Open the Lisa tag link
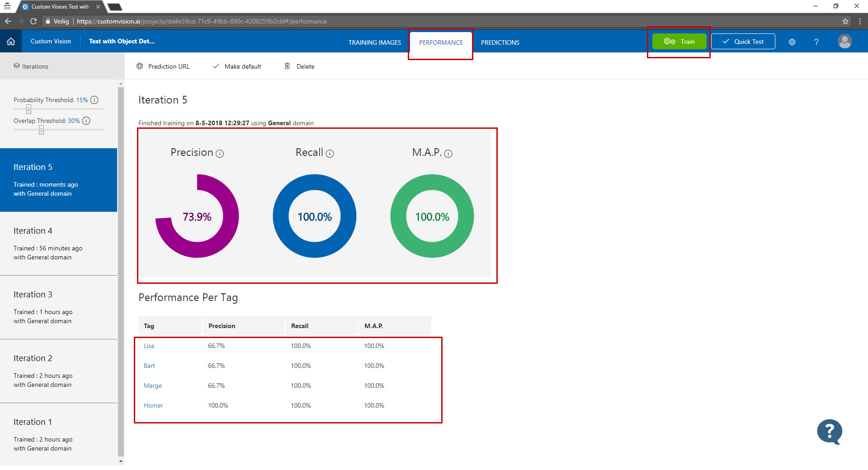 [149, 346]
